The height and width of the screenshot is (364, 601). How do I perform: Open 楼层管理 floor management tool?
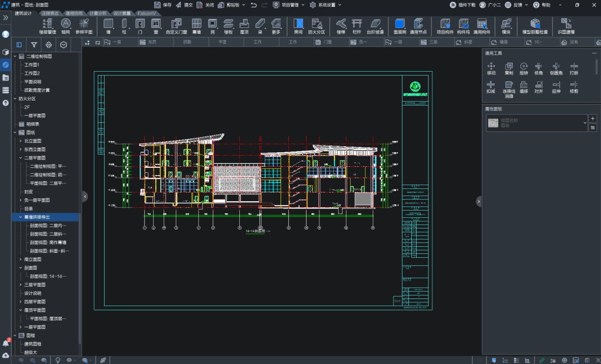(x=48, y=26)
